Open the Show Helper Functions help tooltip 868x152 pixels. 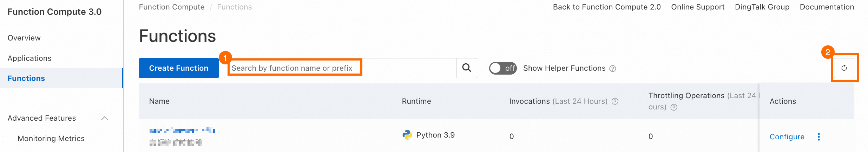pos(613,69)
